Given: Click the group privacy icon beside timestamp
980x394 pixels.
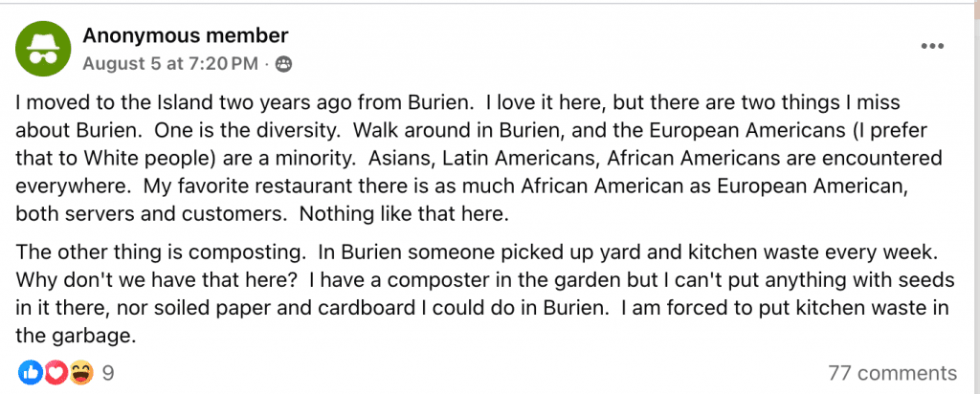Looking at the screenshot, I should pyautogui.click(x=282, y=65).
